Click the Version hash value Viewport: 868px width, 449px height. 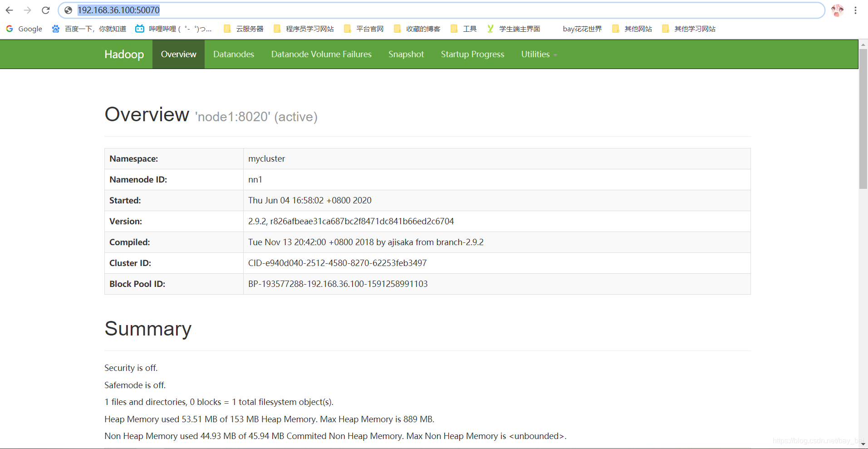[x=351, y=221]
